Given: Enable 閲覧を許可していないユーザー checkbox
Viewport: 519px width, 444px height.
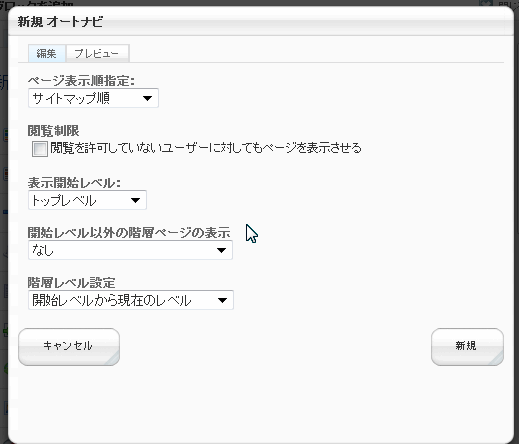Looking at the screenshot, I should [40, 149].
